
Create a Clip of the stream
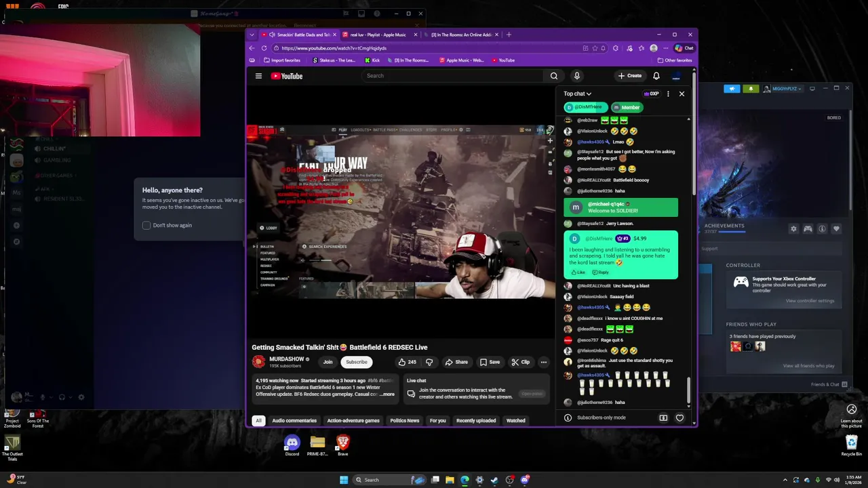click(520, 362)
